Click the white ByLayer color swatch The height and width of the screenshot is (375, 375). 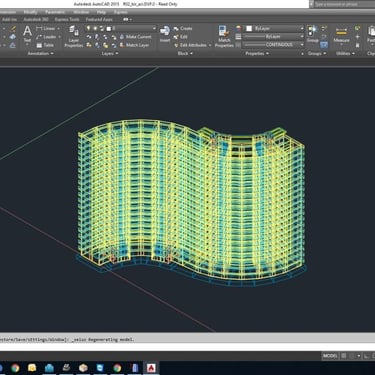point(249,29)
